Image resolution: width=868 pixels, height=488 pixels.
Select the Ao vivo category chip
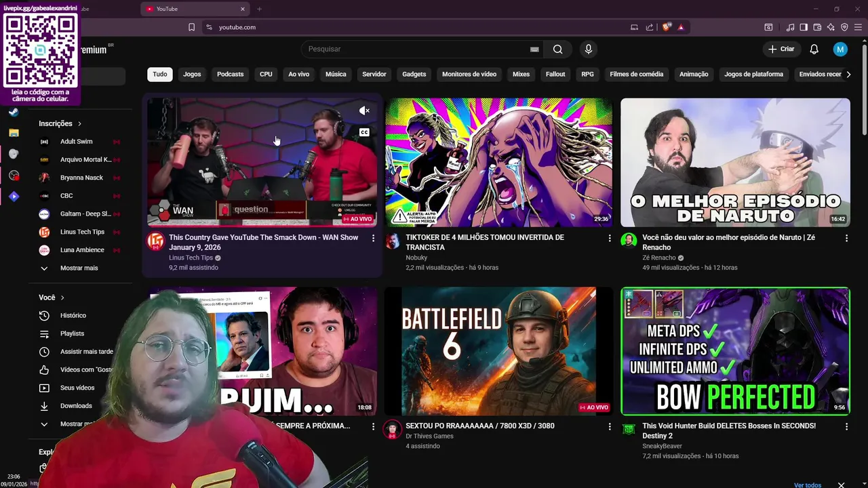pyautogui.click(x=299, y=74)
